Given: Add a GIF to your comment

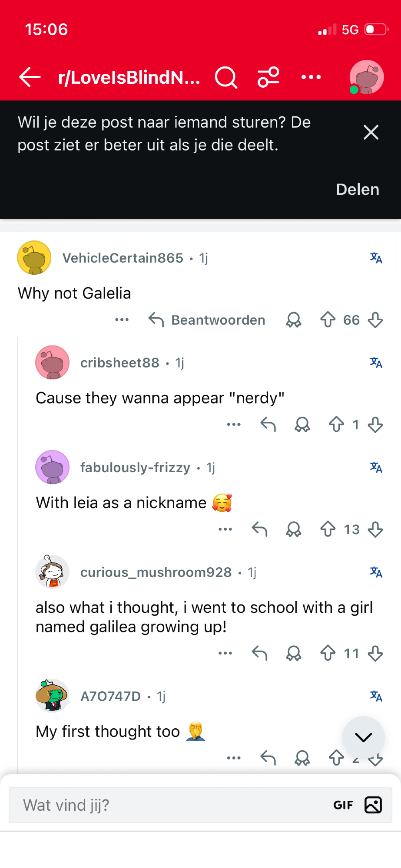Looking at the screenshot, I should pyautogui.click(x=343, y=806).
